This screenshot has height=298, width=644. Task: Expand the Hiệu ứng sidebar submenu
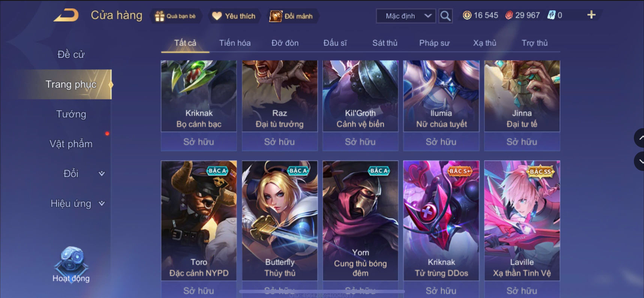pos(102,204)
